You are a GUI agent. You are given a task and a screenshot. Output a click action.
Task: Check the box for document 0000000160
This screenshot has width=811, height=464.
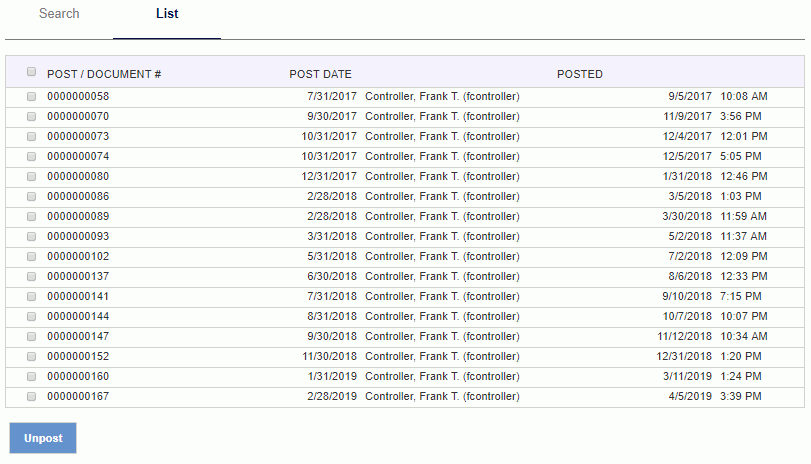pyautogui.click(x=31, y=377)
